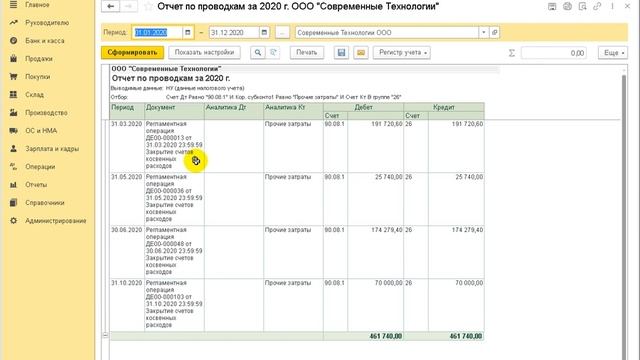Open the Справочники books icon
The height and width of the screenshot is (360, 640).
point(13,202)
